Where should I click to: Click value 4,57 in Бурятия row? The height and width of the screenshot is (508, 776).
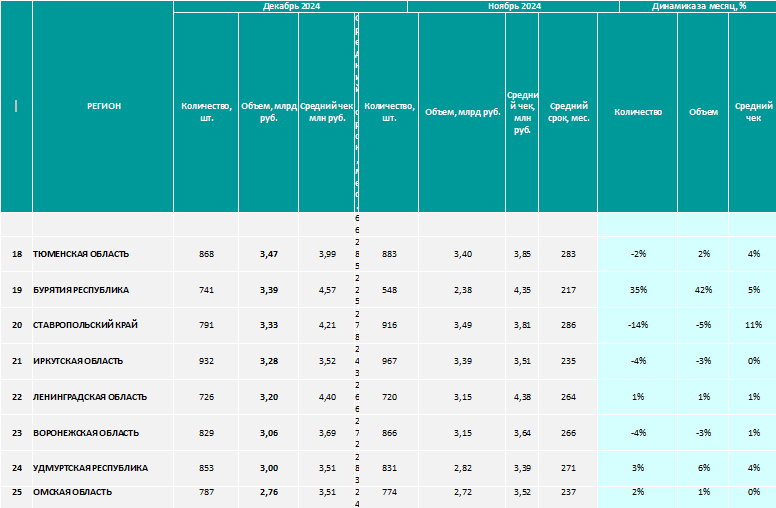(x=327, y=290)
